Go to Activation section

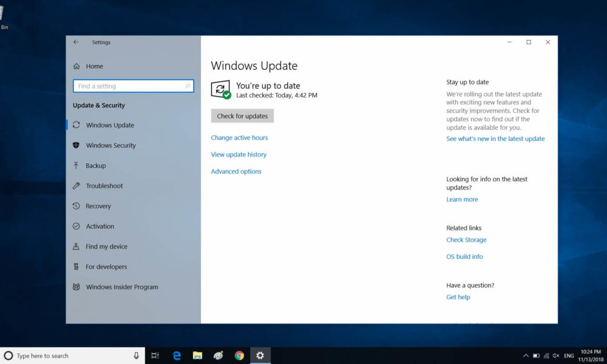pyautogui.click(x=133, y=226)
